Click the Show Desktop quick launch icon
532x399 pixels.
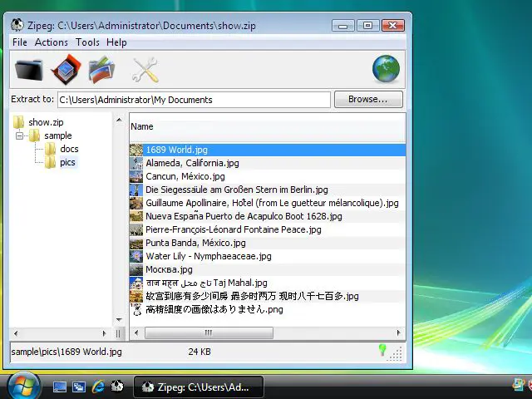[x=60, y=387]
